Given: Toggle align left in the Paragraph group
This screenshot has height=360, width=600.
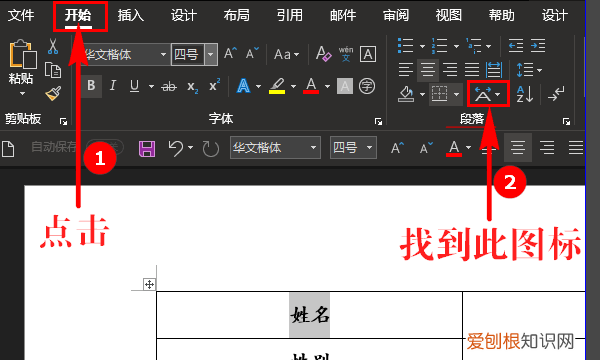Looking at the screenshot, I should pyautogui.click(x=406, y=70).
